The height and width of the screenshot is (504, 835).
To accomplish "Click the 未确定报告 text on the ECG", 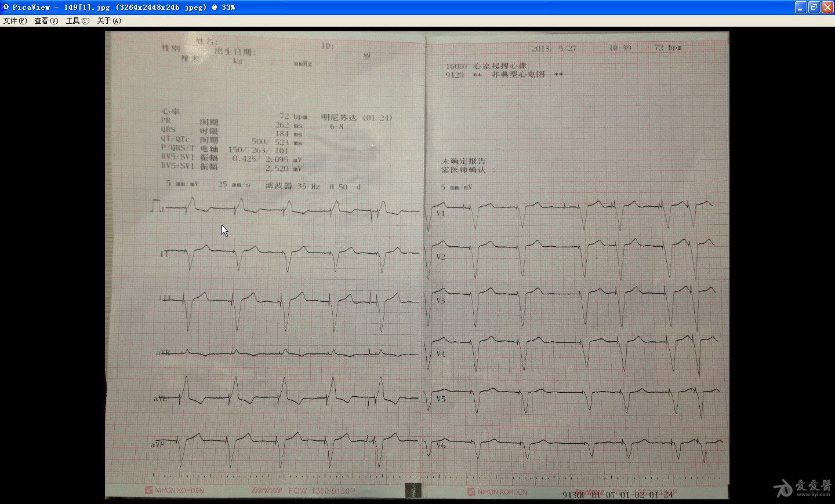I will click(x=463, y=161).
